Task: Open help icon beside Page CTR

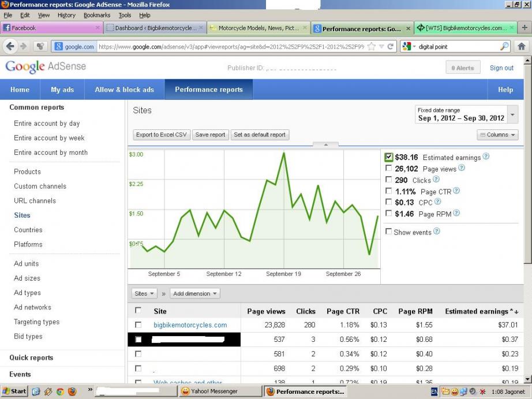Action: (456, 191)
